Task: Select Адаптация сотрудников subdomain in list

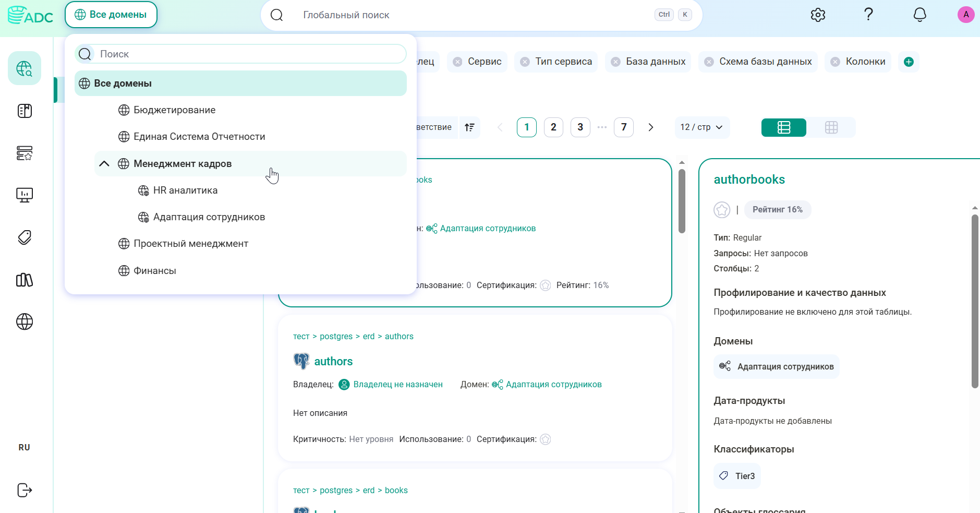Action: 209,217
